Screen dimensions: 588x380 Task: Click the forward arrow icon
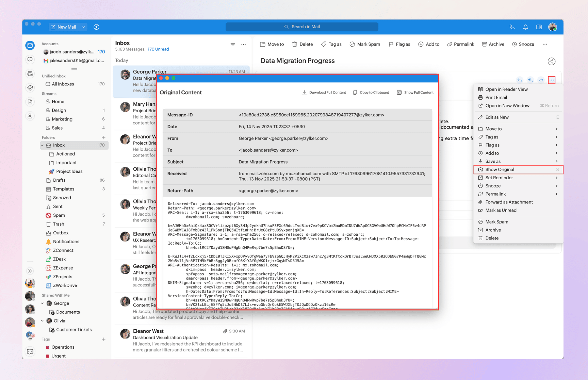coord(541,80)
